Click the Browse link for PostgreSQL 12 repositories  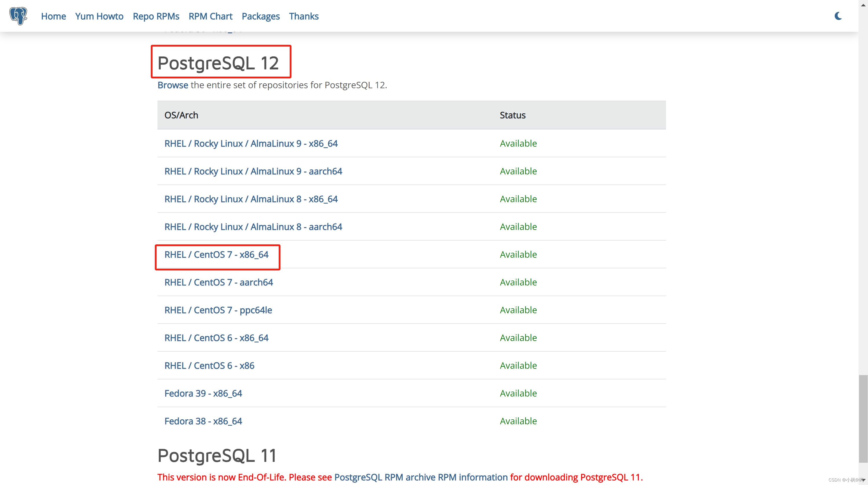click(173, 85)
